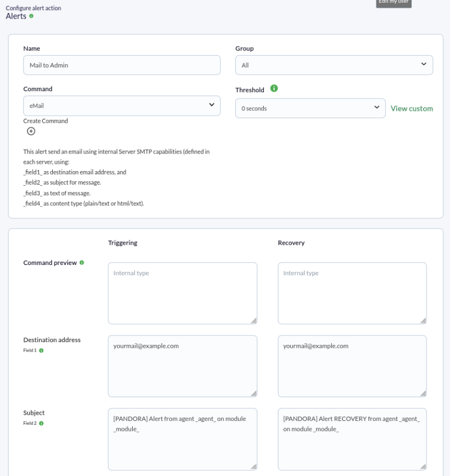Screen dimensions: 450x476
Task: Click the Command preview info icon
Action: (x=82, y=263)
